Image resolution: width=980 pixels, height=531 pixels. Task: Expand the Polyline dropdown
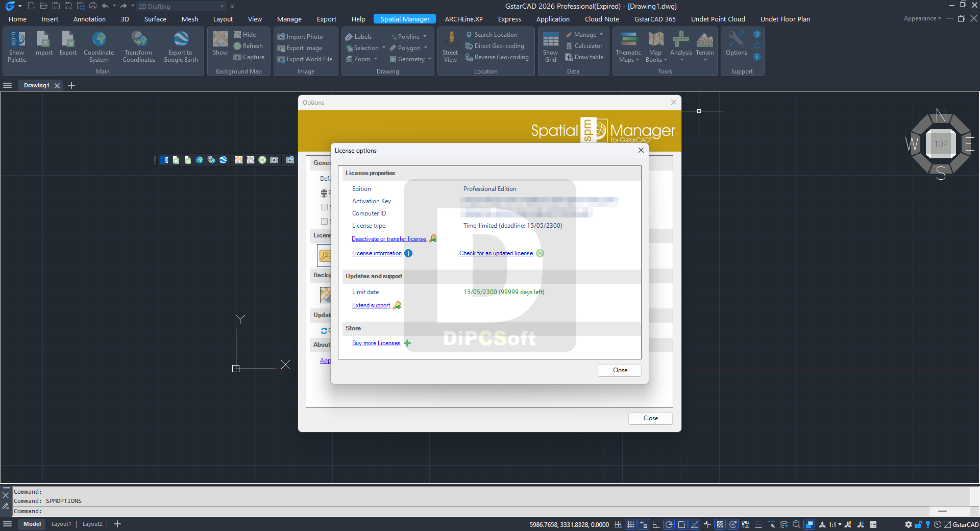(425, 37)
